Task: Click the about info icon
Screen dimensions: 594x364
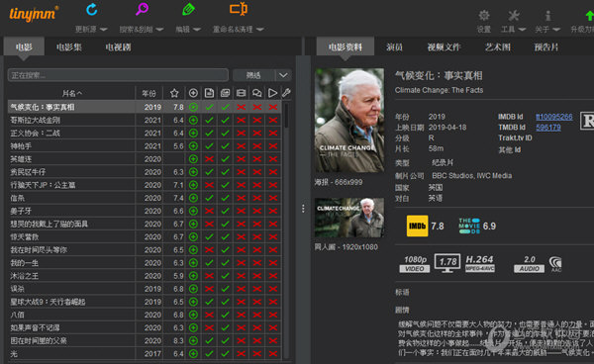Action: tap(547, 16)
